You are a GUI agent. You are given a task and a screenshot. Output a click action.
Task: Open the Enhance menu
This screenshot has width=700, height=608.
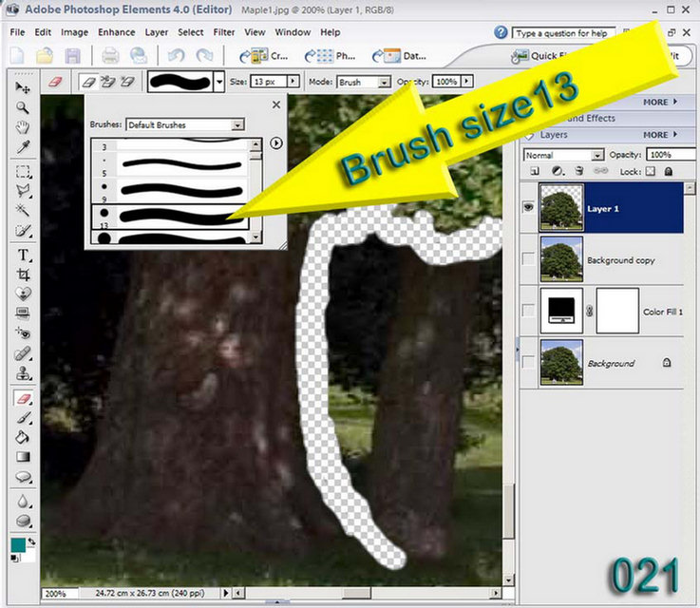[x=117, y=32]
